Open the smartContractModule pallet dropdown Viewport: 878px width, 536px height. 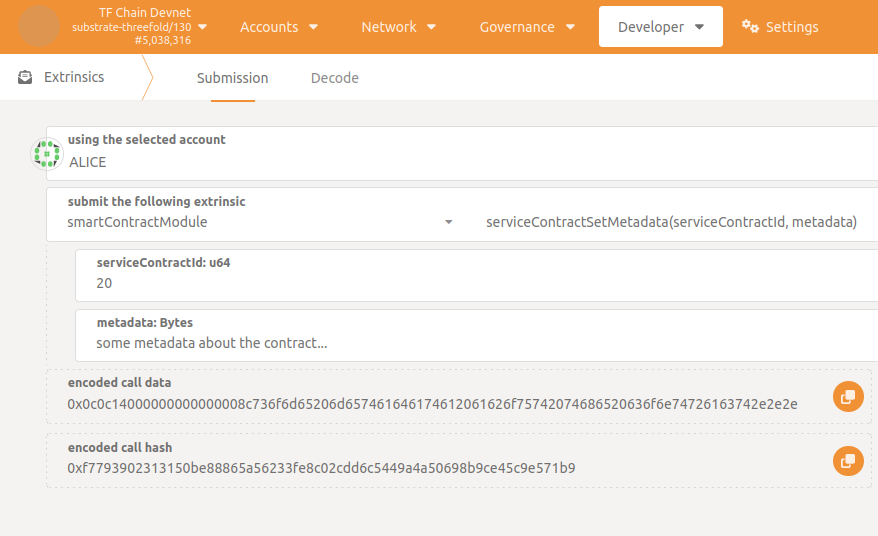pos(260,222)
